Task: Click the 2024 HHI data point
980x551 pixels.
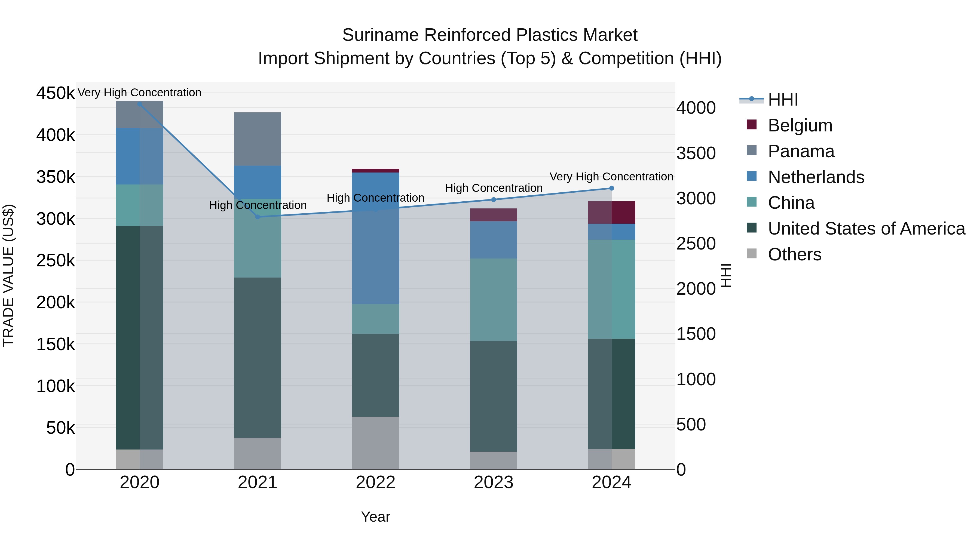Action: tap(611, 188)
